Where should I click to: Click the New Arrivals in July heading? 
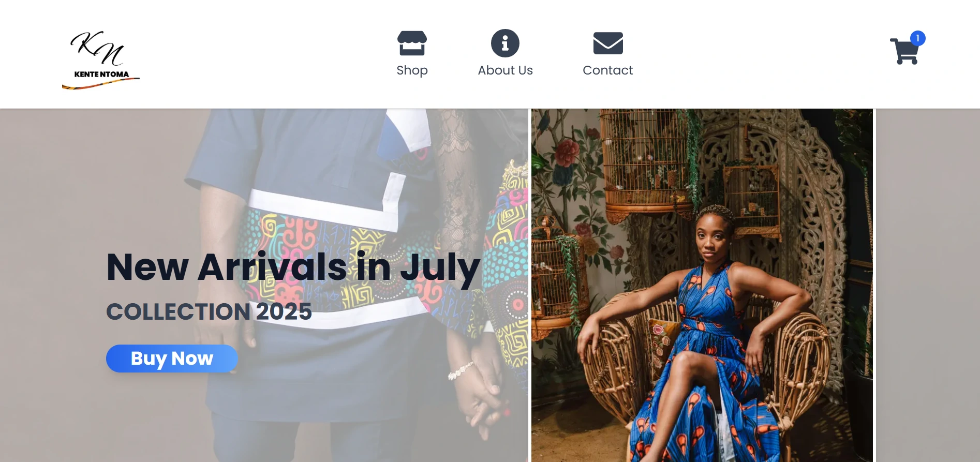(x=293, y=268)
